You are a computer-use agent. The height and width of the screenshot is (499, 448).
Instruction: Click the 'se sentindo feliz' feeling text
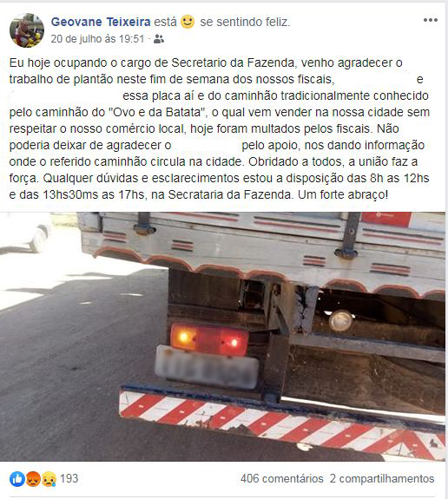pos(245,22)
